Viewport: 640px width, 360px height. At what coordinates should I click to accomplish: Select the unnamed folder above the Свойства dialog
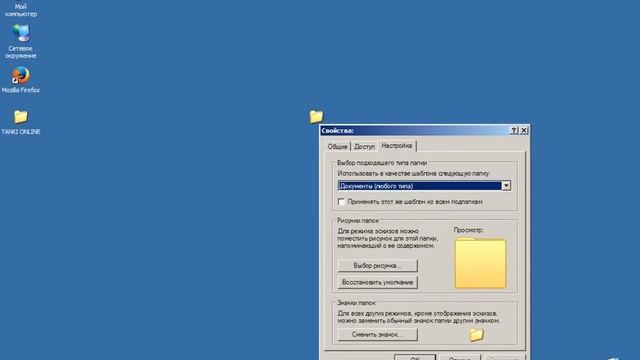pos(316,116)
